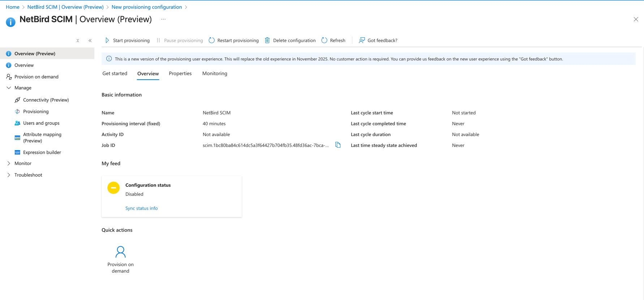
Task: Open Attribute mapping (Preview) page
Action: tap(42, 138)
